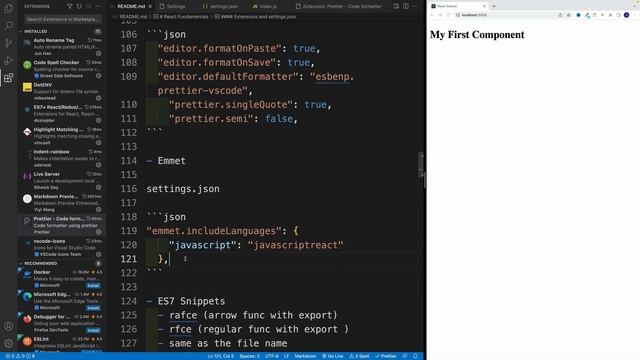Focus the Search Extensions in Marketplace field
Screen dimensions: 640x360
point(62,19)
